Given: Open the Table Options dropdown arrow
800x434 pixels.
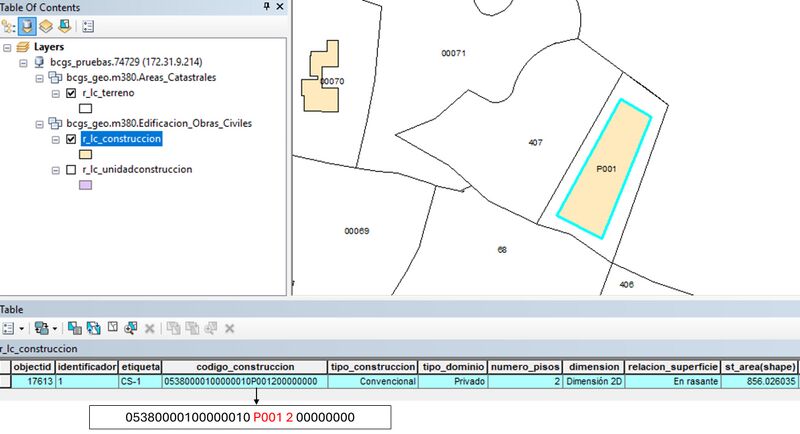Looking at the screenshot, I should click(x=21, y=328).
